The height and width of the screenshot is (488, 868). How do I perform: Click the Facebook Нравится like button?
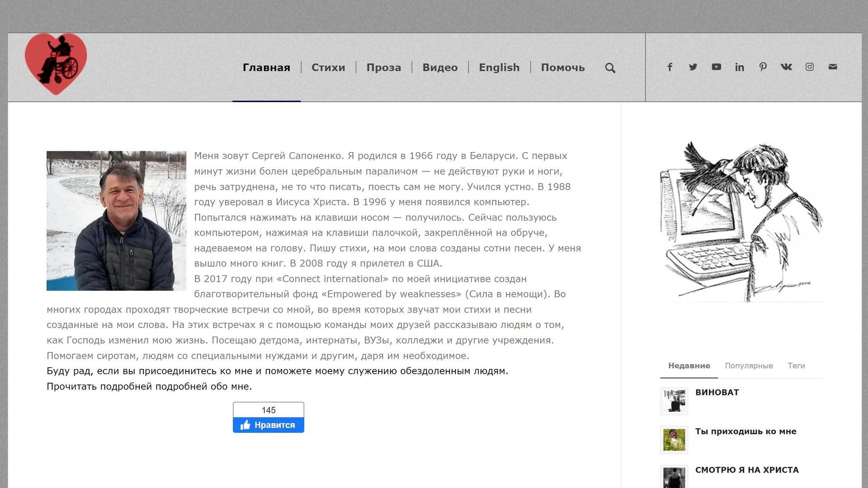click(x=269, y=425)
